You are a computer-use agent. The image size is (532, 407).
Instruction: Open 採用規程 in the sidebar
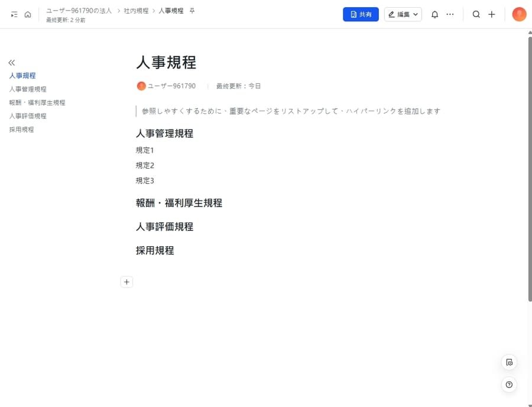click(x=22, y=129)
